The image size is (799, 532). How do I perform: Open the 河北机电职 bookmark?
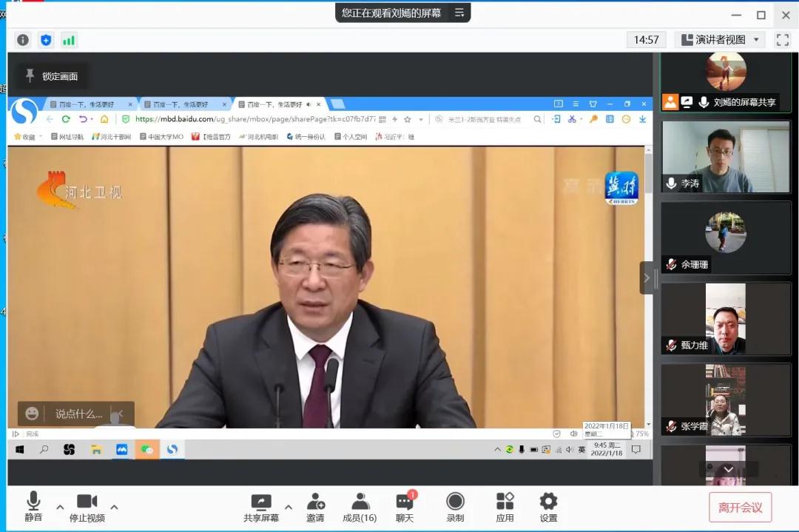click(x=258, y=137)
